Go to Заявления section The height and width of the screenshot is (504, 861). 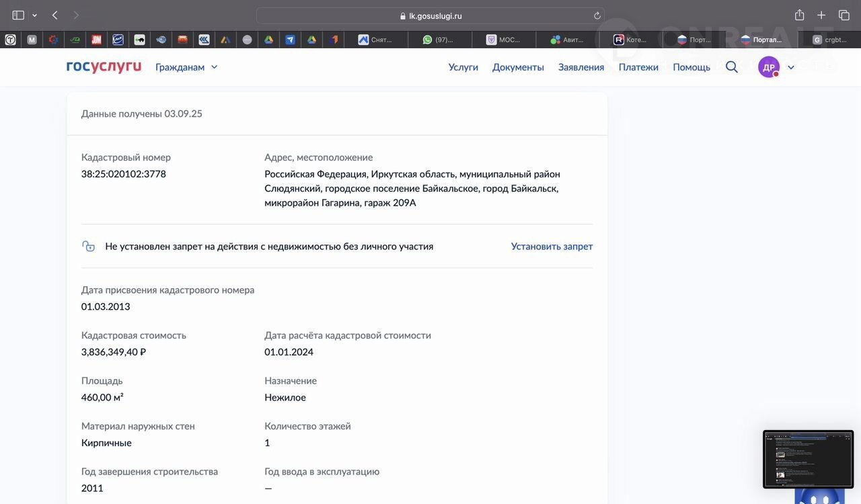[x=581, y=67]
